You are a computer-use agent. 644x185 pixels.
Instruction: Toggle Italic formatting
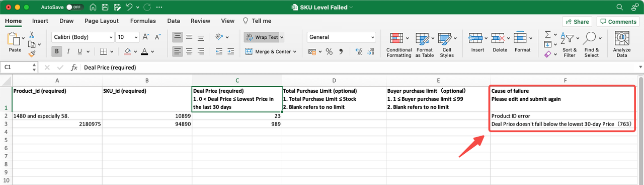68,51
